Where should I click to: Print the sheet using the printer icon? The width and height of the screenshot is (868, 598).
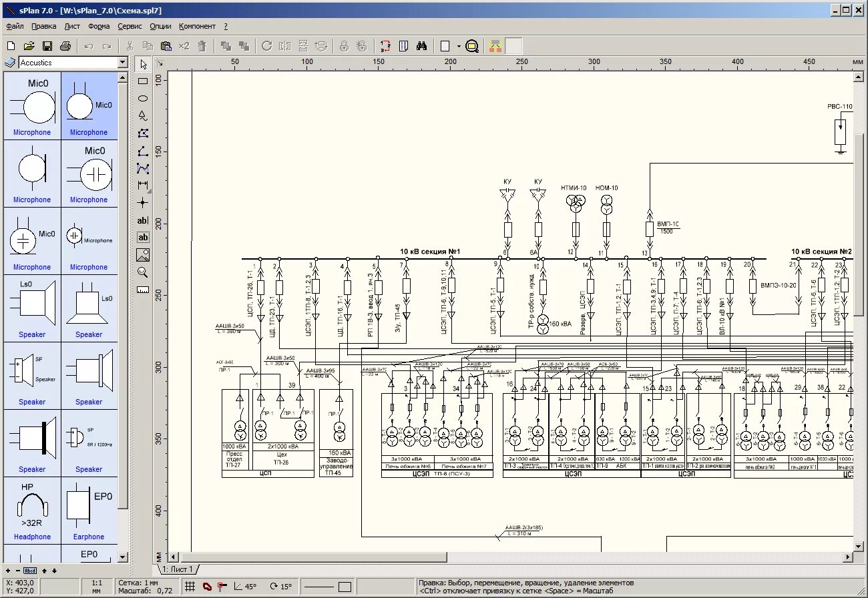[x=65, y=46]
